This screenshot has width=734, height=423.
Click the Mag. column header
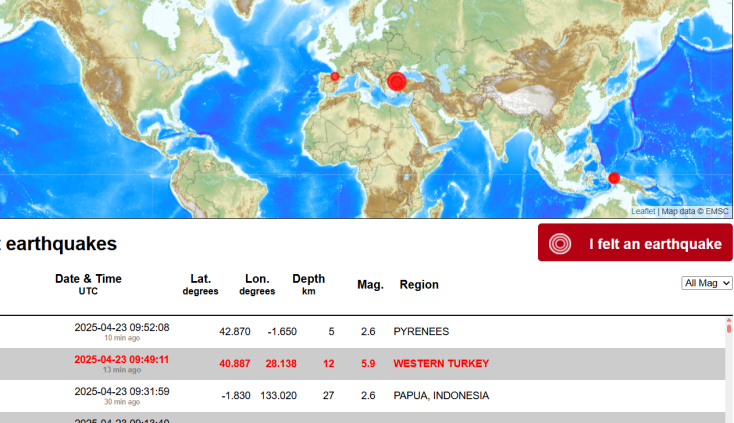[x=370, y=285]
